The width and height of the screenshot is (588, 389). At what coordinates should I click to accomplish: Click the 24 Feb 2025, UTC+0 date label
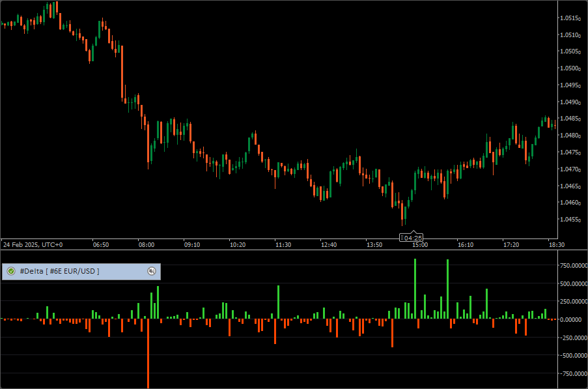pyautogui.click(x=33, y=245)
